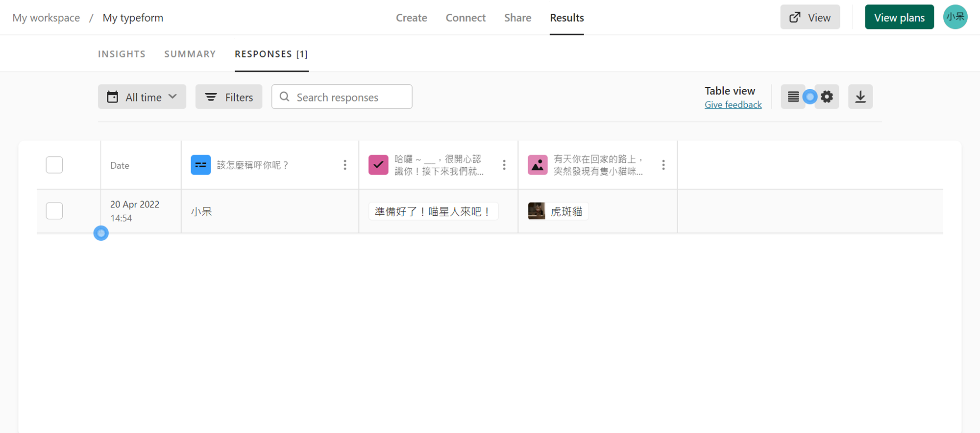This screenshot has width=980, height=433.
Task: Open options for 該怎麼稱呼你呢 column
Action: pos(345,165)
